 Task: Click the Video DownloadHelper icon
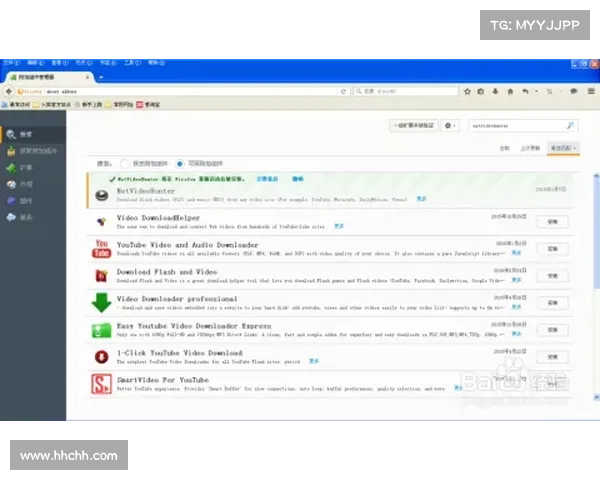click(101, 221)
